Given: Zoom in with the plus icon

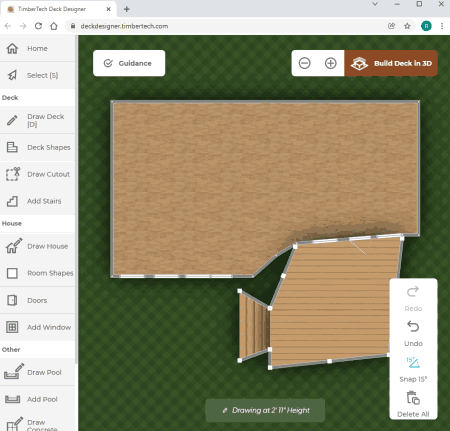Looking at the screenshot, I should [331, 63].
